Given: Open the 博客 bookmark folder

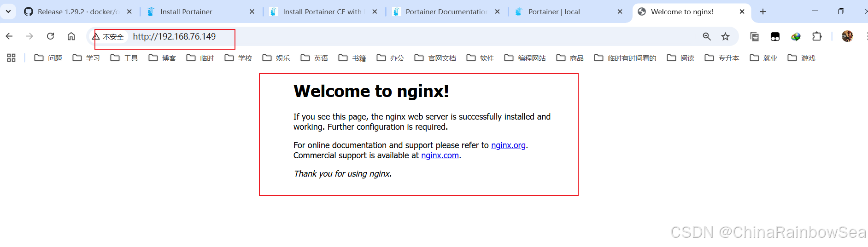Looking at the screenshot, I should pos(163,58).
